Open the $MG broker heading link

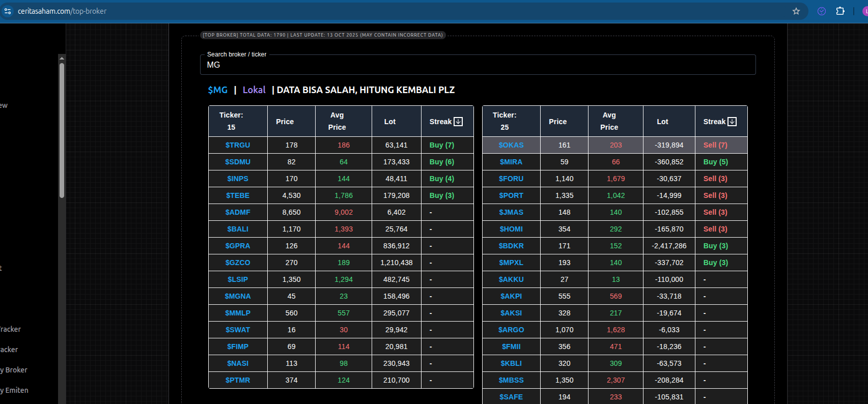click(x=217, y=90)
